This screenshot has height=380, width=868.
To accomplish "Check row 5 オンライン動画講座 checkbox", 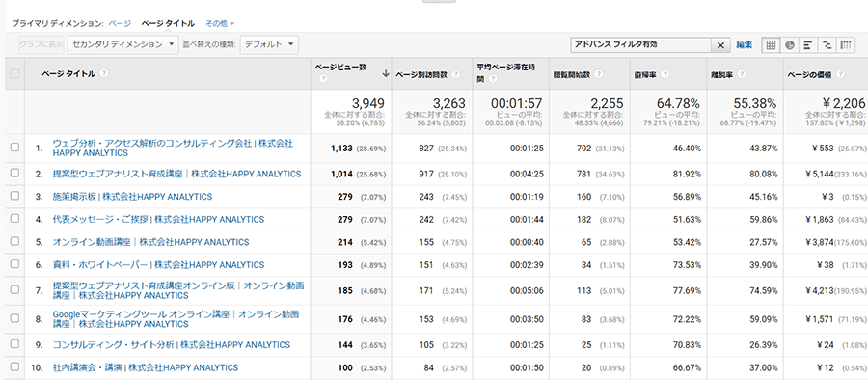I will (x=14, y=241).
